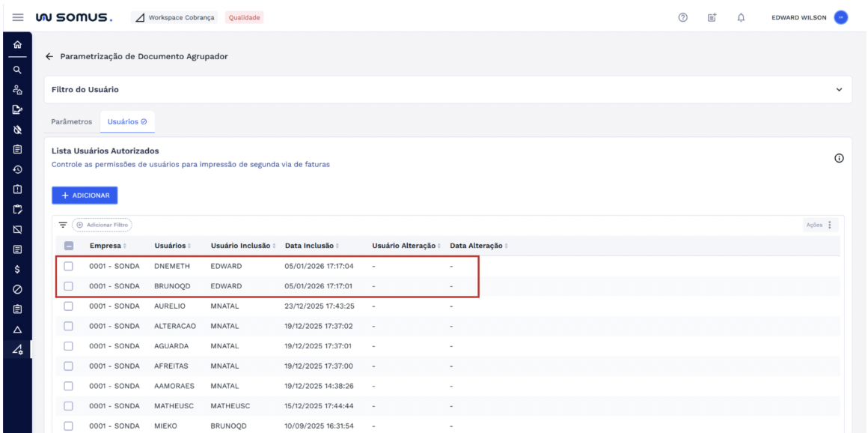868x433 pixels.
Task: Open the help question mark icon
Action: pyautogui.click(x=682, y=16)
